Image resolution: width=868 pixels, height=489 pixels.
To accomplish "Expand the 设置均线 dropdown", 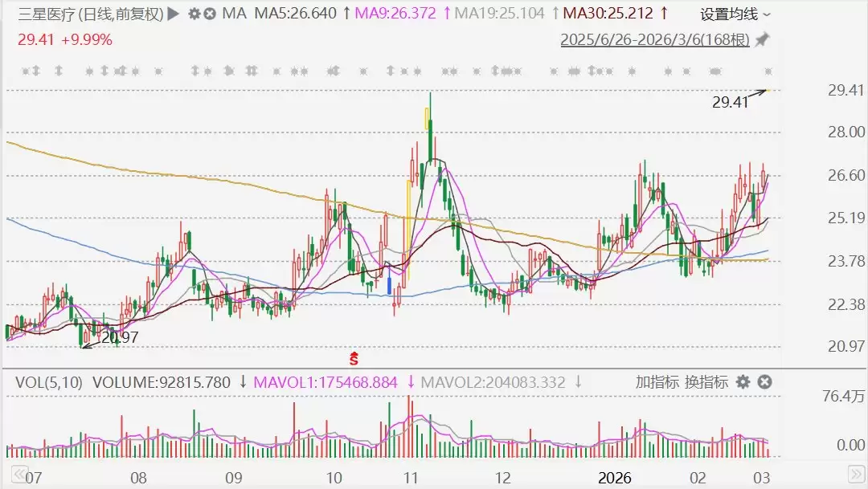I will [735, 14].
